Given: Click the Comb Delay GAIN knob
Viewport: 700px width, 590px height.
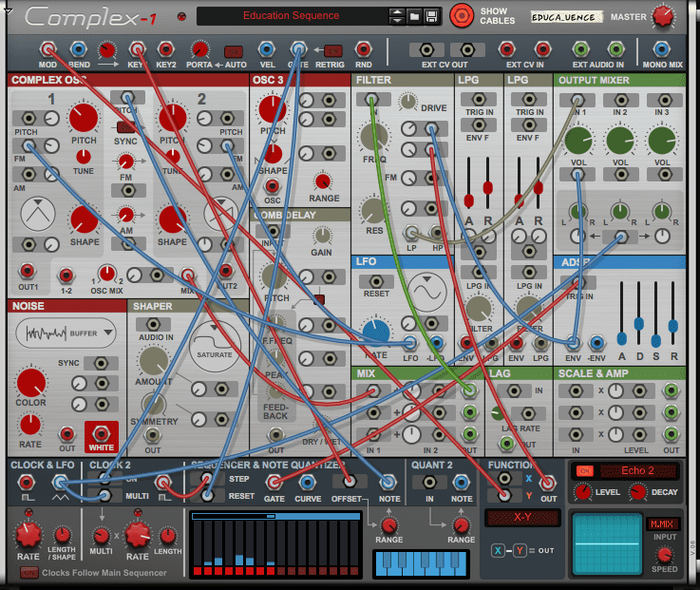Looking at the screenshot, I should coord(321,236).
